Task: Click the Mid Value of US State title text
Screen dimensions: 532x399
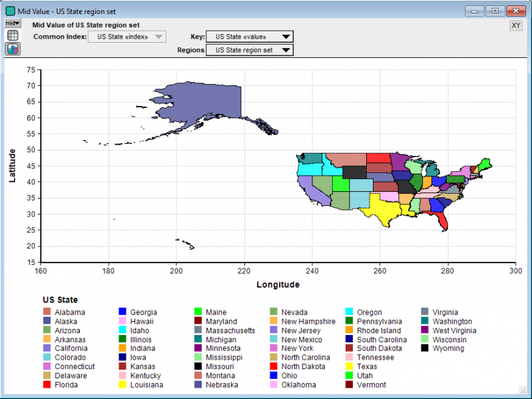Action: [x=86, y=25]
